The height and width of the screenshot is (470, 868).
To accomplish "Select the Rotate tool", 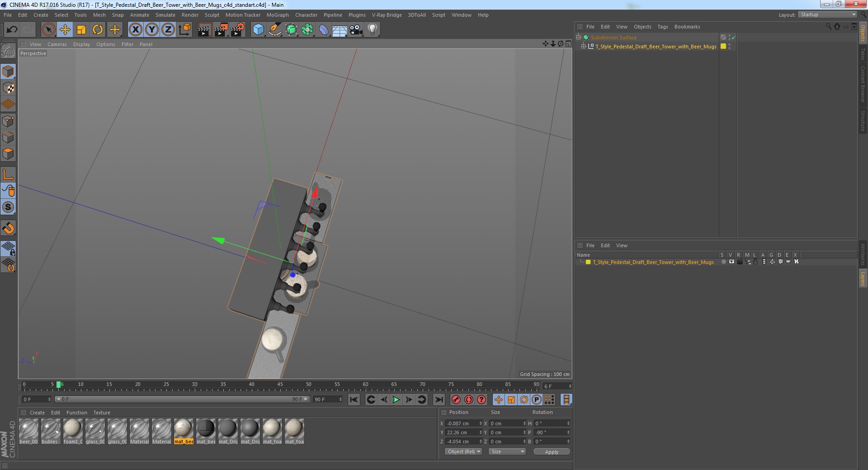I will [98, 30].
